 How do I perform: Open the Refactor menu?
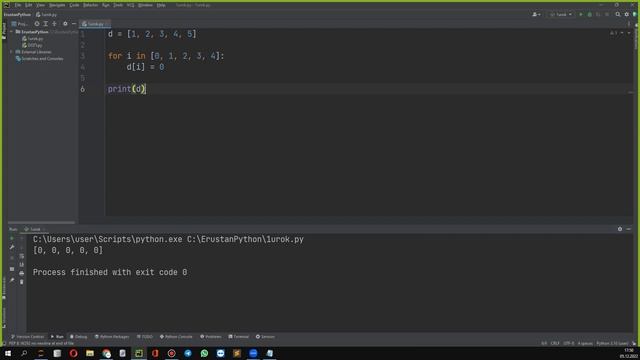pos(91,5)
